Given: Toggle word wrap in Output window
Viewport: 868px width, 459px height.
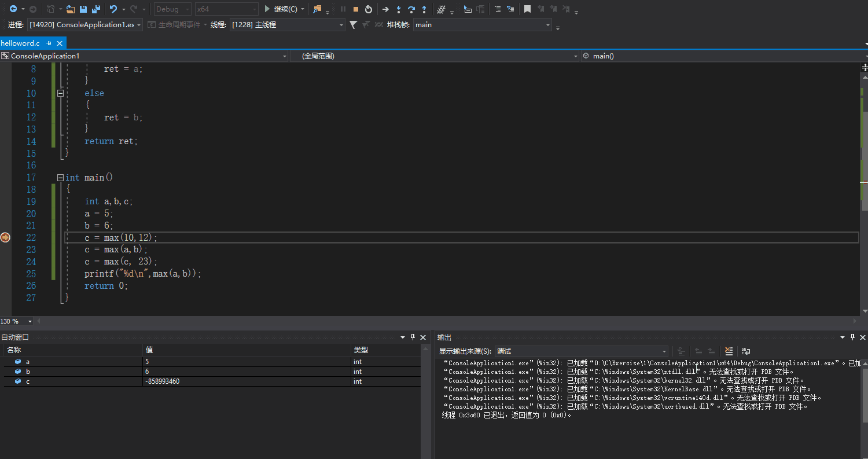Looking at the screenshot, I should click(x=746, y=351).
